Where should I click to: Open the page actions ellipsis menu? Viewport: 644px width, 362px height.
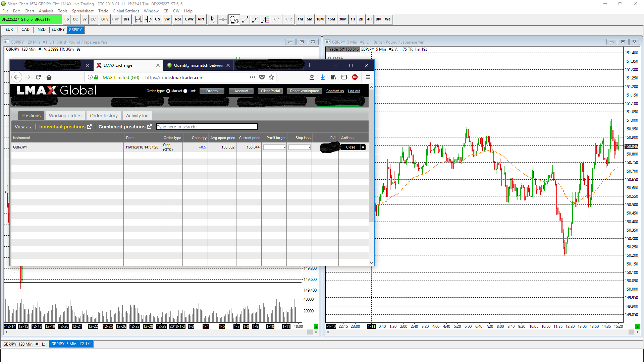click(253, 77)
